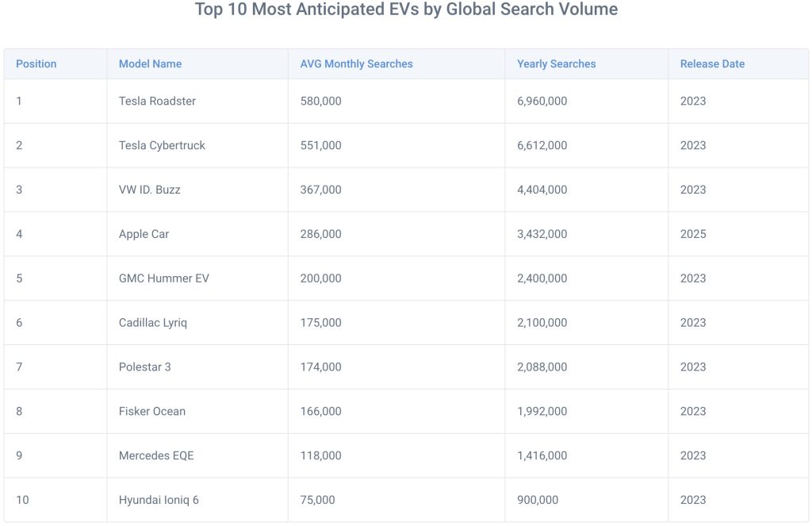The height and width of the screenshot is (526, 812).
Task: Click the Position column header
Action: 36,63
